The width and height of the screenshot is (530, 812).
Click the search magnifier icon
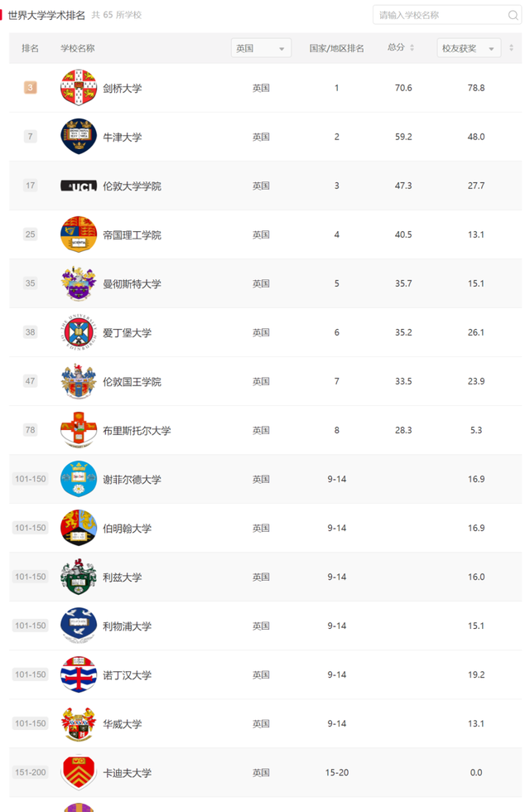(x=513, y=15)
